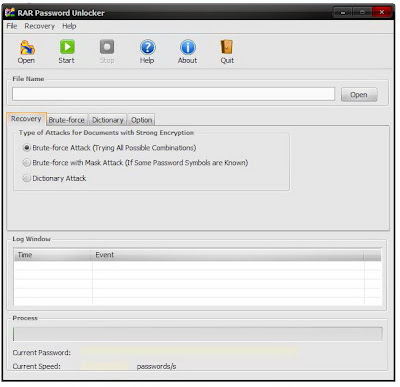Click the Current Password value field
Viewport: 400px width, 387px height.
pyautogui.click(x=188, y=352)
